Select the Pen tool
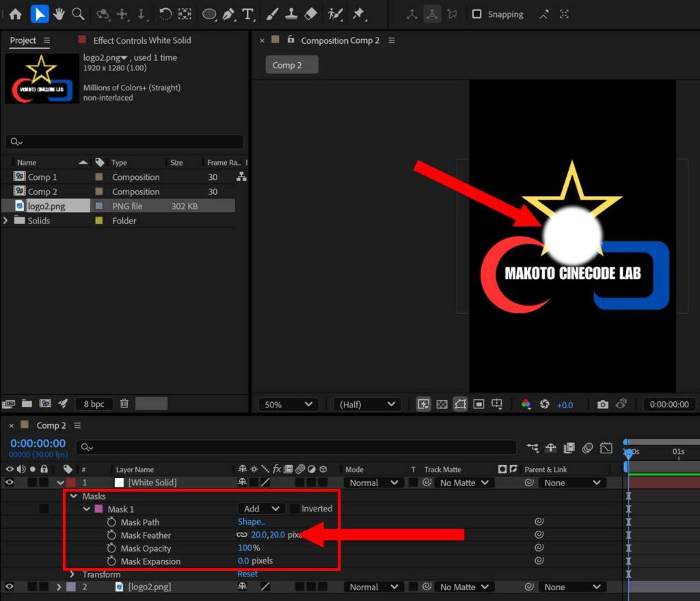Viewport: 700px width, 601px height. click(x=228, y=14)
